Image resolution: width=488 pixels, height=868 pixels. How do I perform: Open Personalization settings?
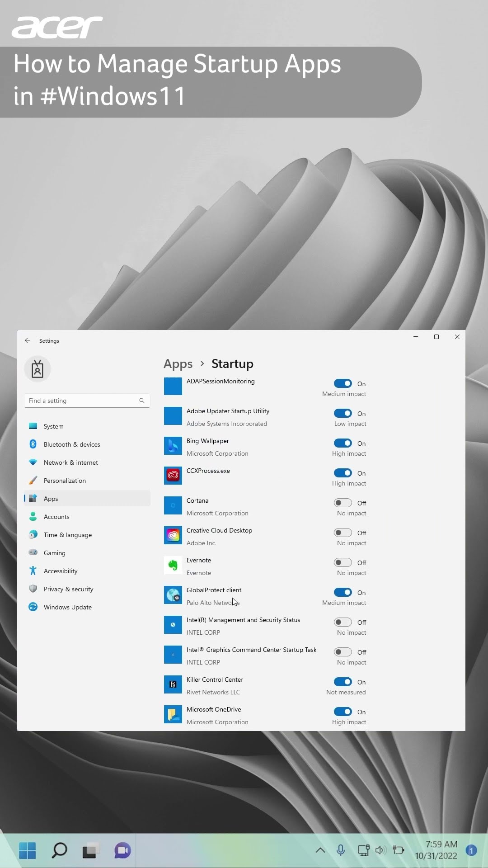point(87,481)
